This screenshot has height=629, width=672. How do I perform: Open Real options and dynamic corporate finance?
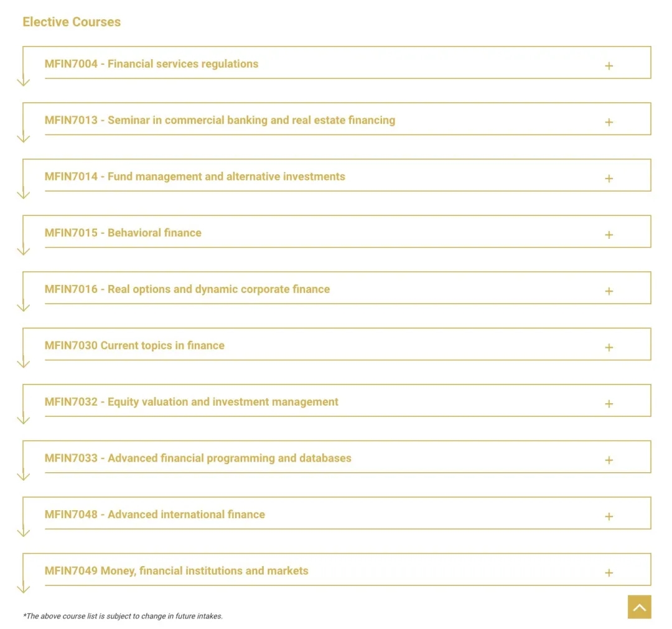pyautogui.click(x=187, y=289)
